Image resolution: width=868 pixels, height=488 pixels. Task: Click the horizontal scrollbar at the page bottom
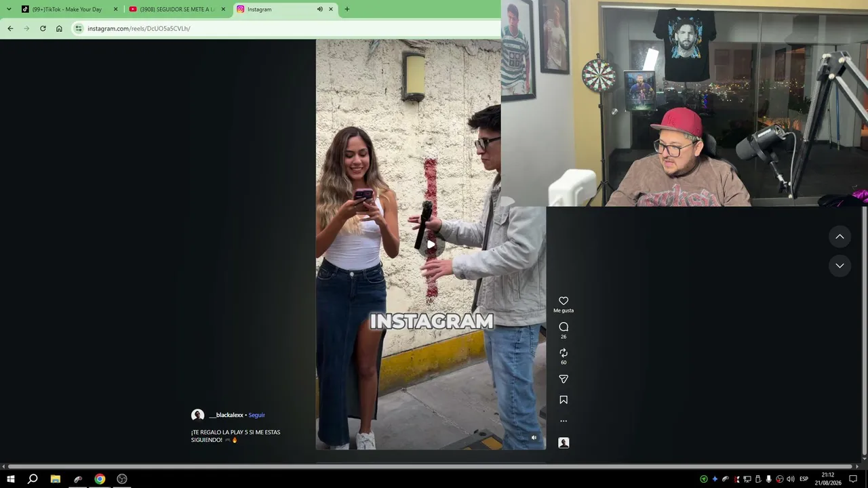click(430, 466)
